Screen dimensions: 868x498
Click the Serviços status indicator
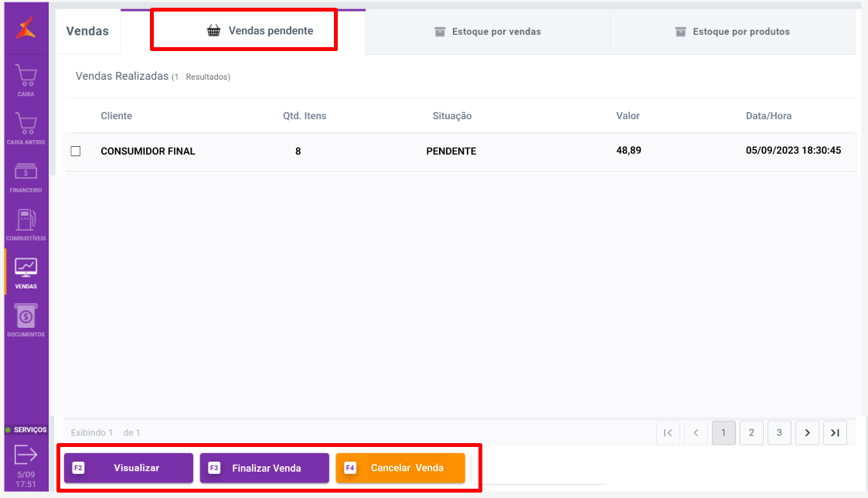26,429
